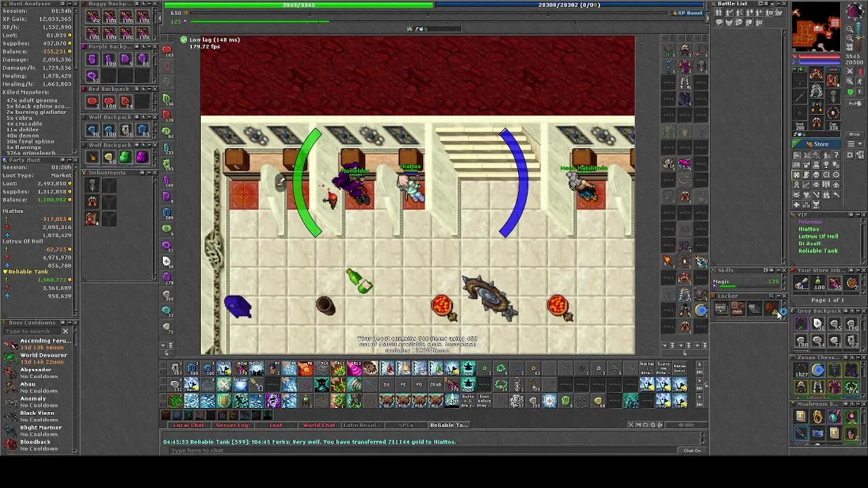
Task: Switch to World Chat tab
Action: [x=319, y=425]
